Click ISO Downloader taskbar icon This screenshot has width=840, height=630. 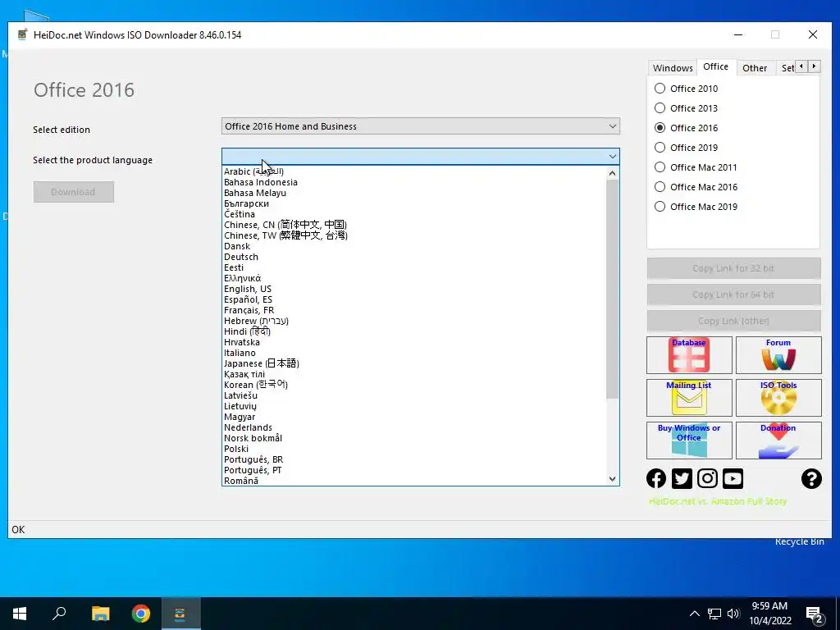(180, 614)
